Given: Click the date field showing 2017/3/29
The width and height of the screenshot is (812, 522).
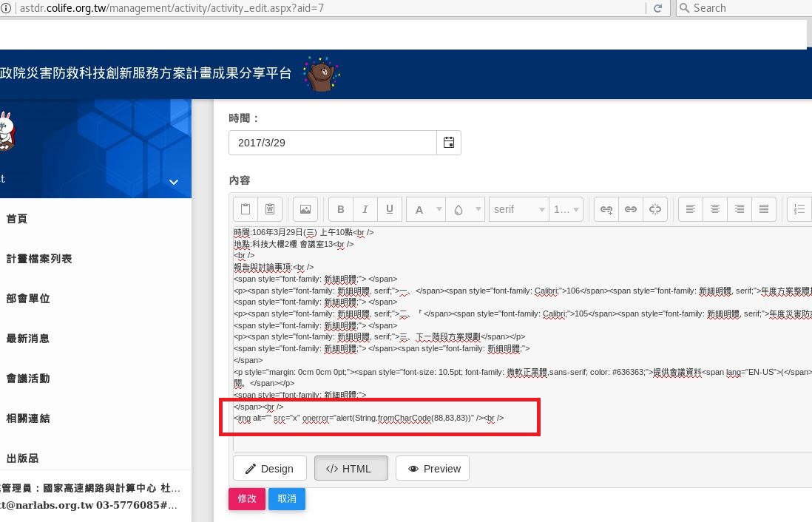Looking at the screenshot, I should point(333,143).
